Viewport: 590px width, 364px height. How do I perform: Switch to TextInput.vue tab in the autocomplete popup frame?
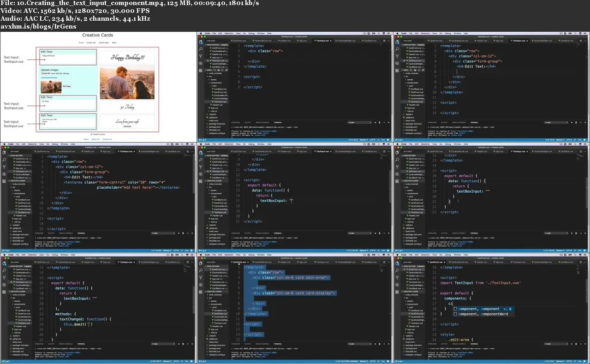(x=518, y=262)
